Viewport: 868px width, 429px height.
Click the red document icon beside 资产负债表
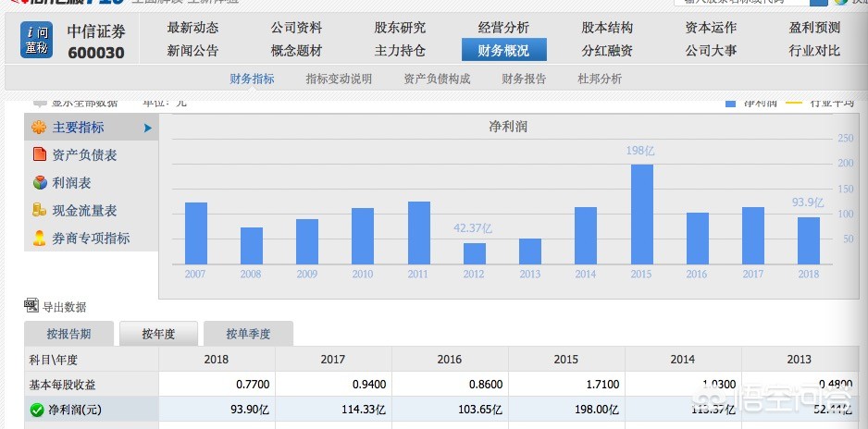(39, 154)
